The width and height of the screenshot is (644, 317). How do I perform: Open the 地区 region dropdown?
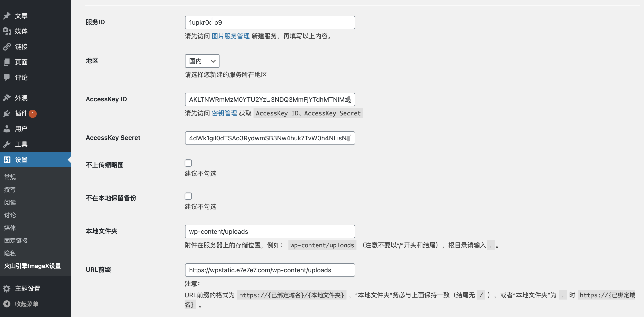click(202, 61)
